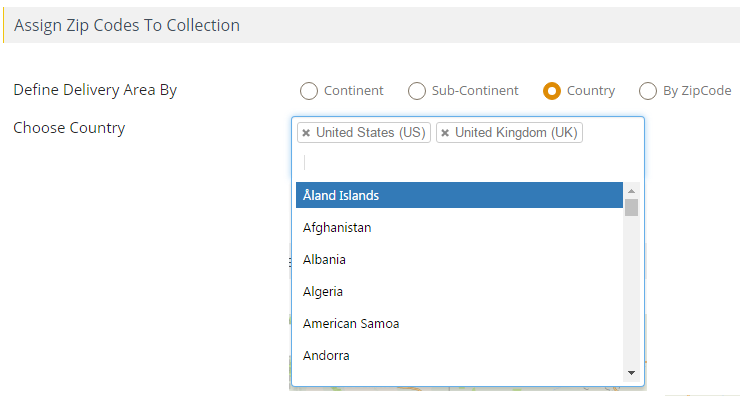Pick American Samoa in the dropdown
The height and width of the screenshot is (396, 740).
(459, 324)
